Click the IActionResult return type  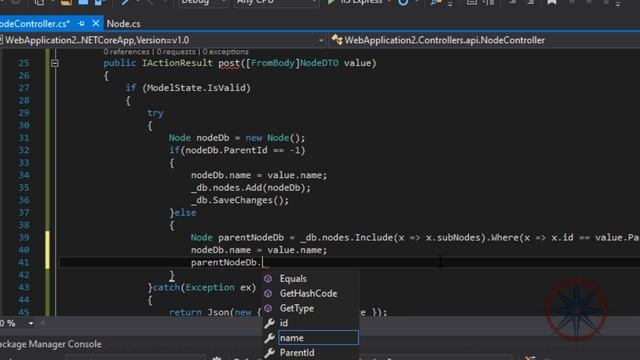(177, 63)
